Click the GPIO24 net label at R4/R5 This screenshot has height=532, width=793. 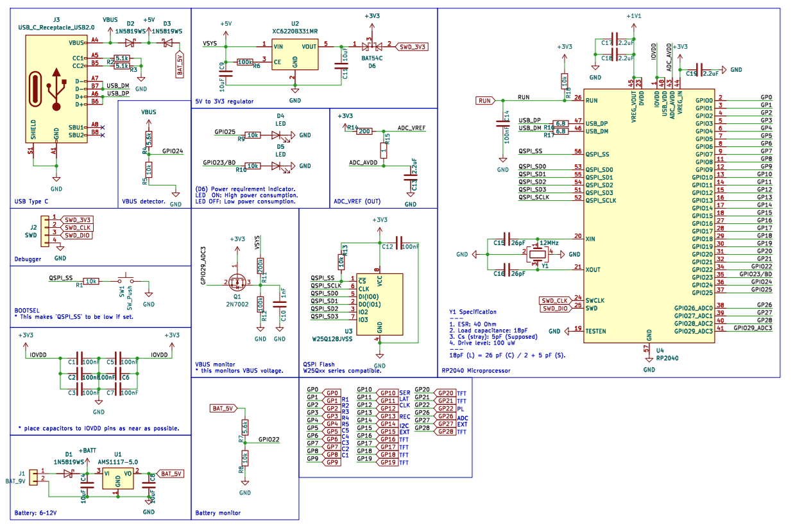coord(172,151)
